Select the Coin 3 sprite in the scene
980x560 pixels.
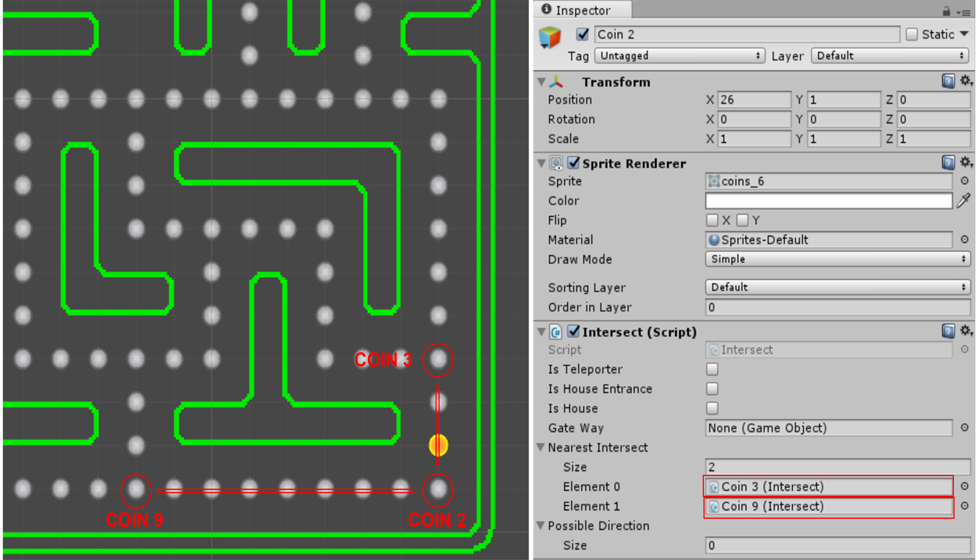click(438, 359)
